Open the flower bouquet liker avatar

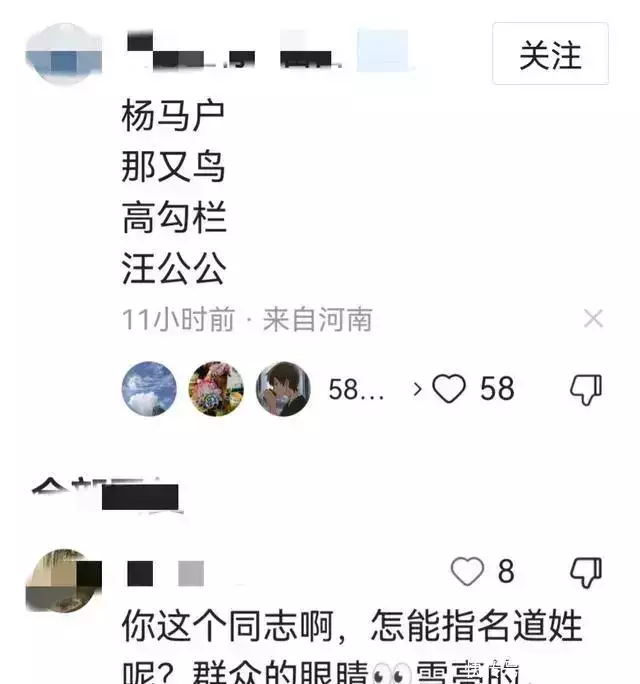tap(216, 388)
